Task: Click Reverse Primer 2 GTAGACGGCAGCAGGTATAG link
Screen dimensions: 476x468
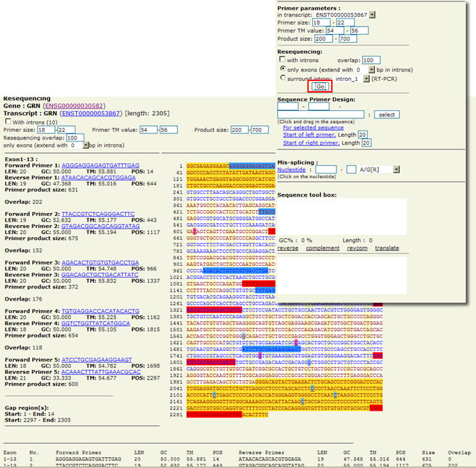Action: (x=101, y=226)
